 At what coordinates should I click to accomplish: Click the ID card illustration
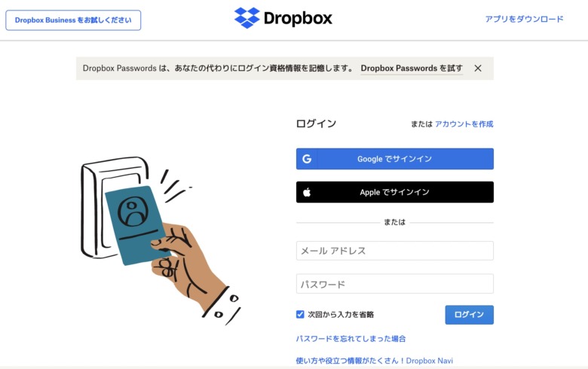pos(135,226)
